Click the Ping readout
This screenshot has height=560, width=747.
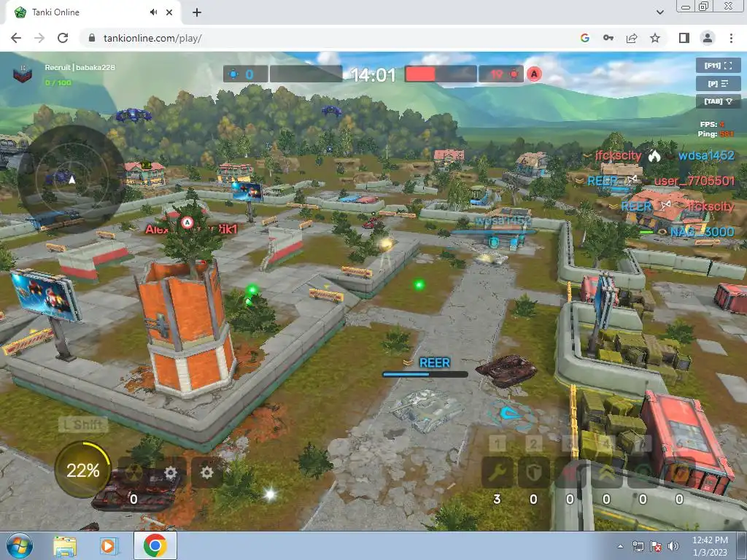coord(716,134)
